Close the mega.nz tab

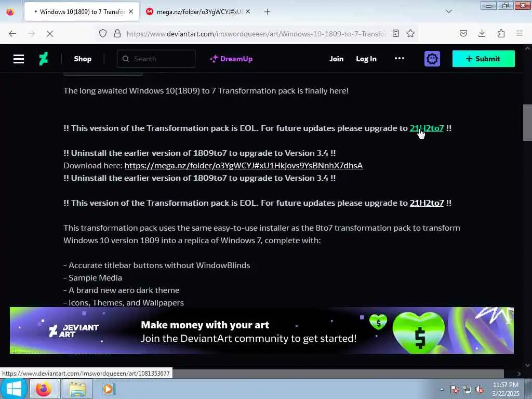(x=248, y=11)
